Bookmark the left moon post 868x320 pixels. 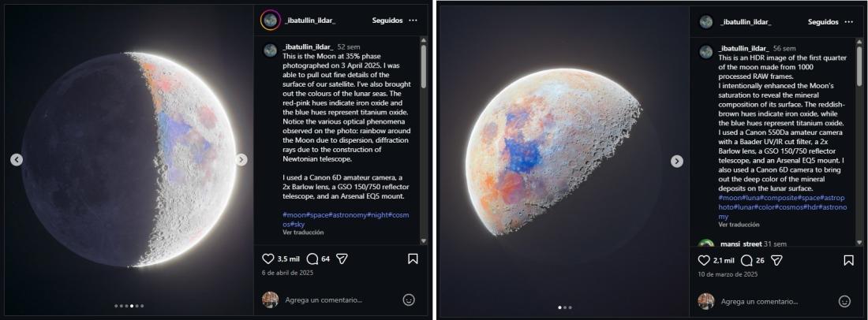click(413, 259)
